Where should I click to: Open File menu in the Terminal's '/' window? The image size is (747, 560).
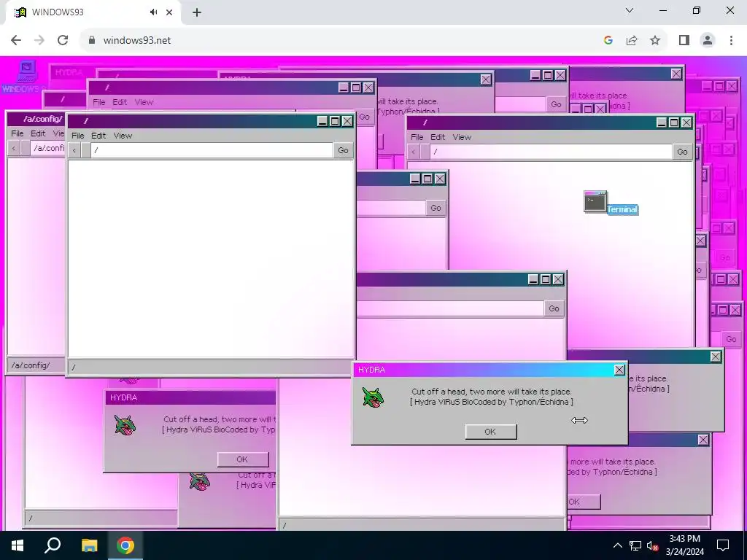pos(417,137)
